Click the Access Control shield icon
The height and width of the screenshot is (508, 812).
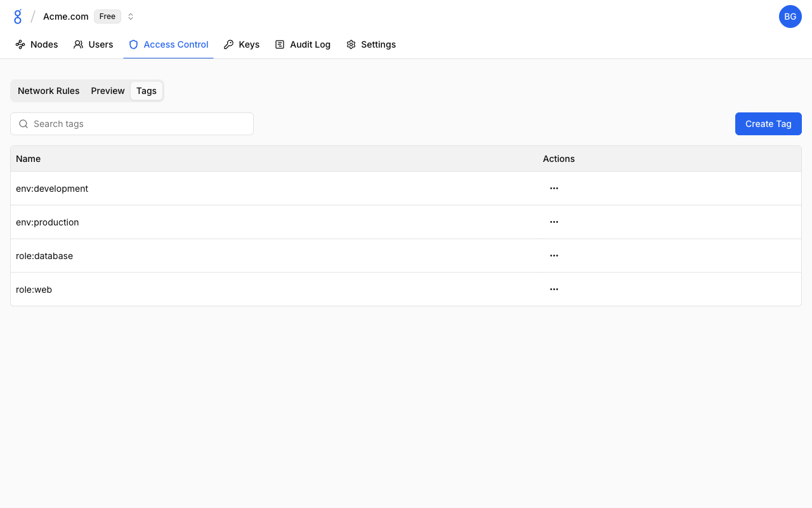click(133, 44)
